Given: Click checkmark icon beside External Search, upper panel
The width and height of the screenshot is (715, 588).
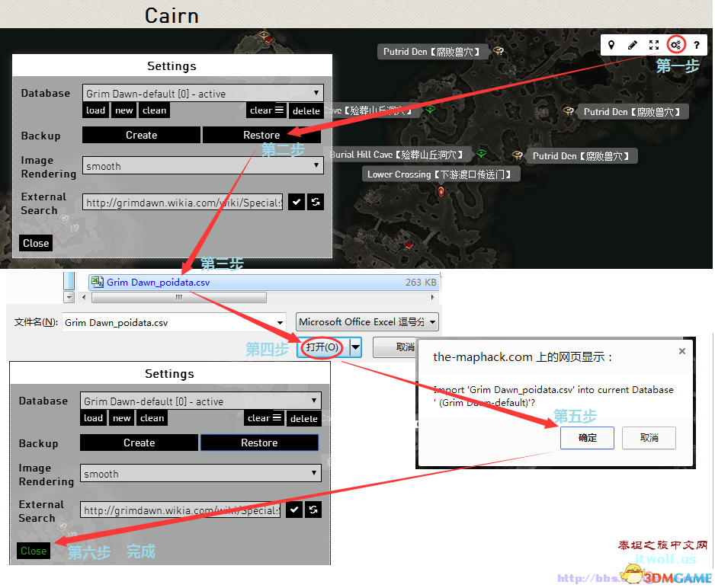Looking at the screenshot, I should [296, 202].
